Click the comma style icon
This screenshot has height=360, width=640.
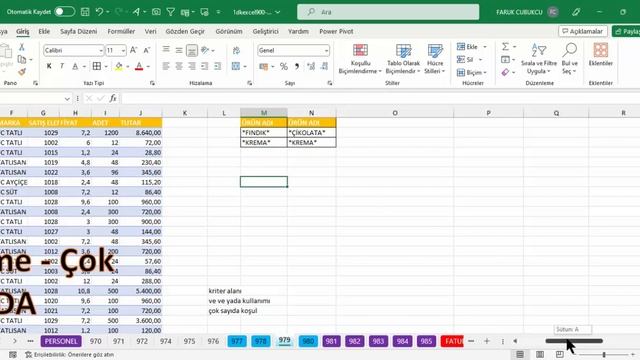click(297, 66)
